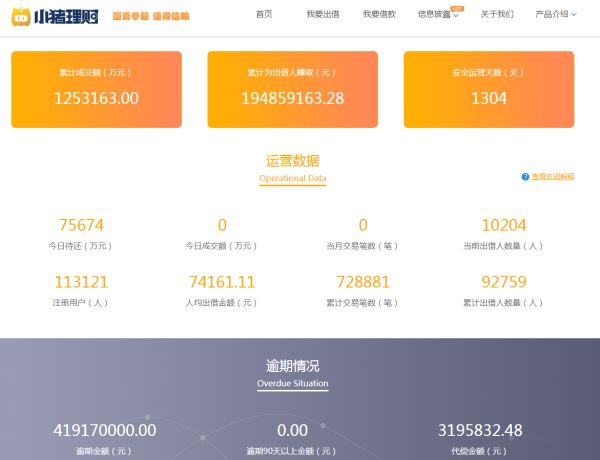Click the 累计交易笔数 label
This screenshot has height=460, width=600.
click(362, 303)
